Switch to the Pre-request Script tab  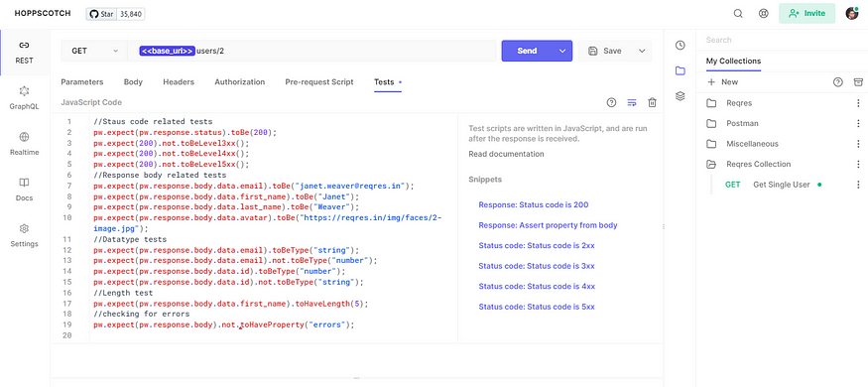click(x=319, y=82)
